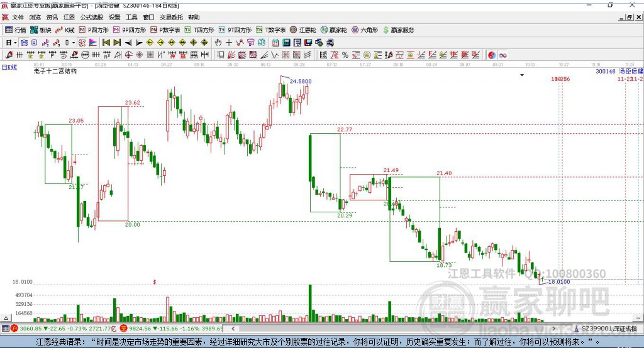
Task: Open the 设置 menu
Action: tap(114, 17)
